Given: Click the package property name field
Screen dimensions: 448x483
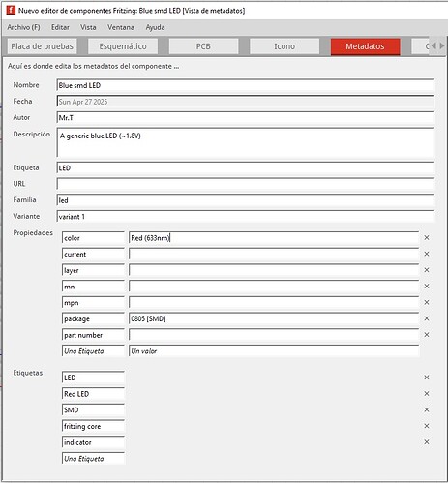Looking at the screenshot, I should [93, 318].
